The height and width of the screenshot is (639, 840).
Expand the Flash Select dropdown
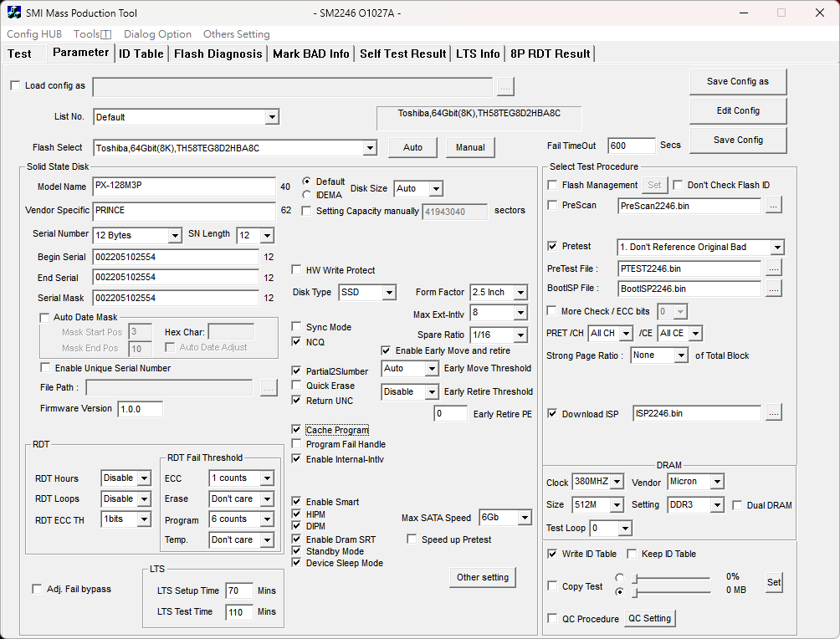coord(370,148)
